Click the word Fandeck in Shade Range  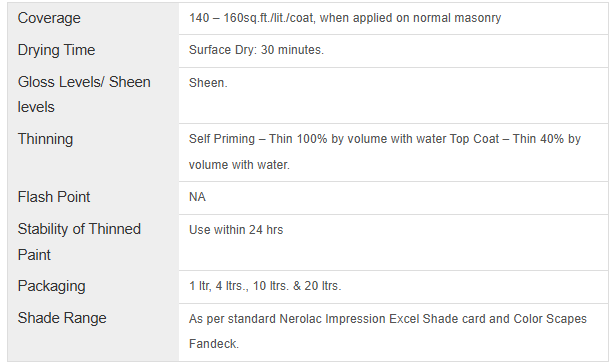tap(213, 344)
